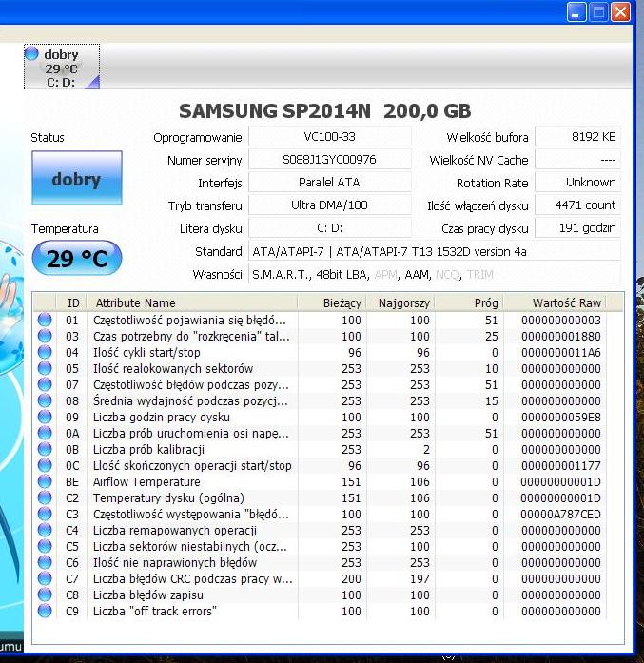Click the Ultra DMA/100 transfer mode field
This screenshot has height=663, width=644.
(330, 205)
